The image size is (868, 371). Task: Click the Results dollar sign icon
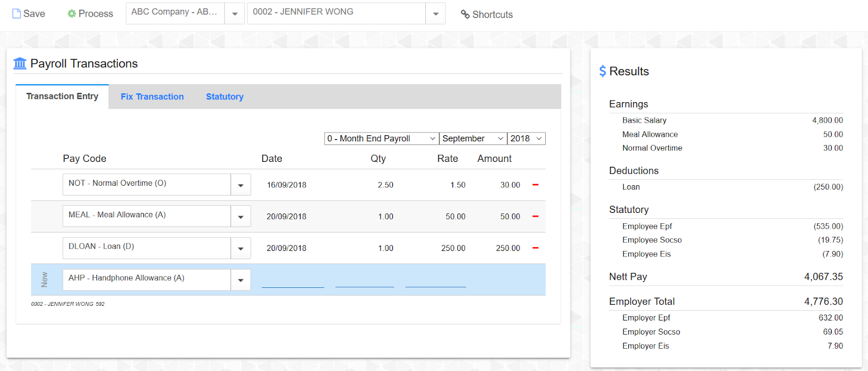602,71
